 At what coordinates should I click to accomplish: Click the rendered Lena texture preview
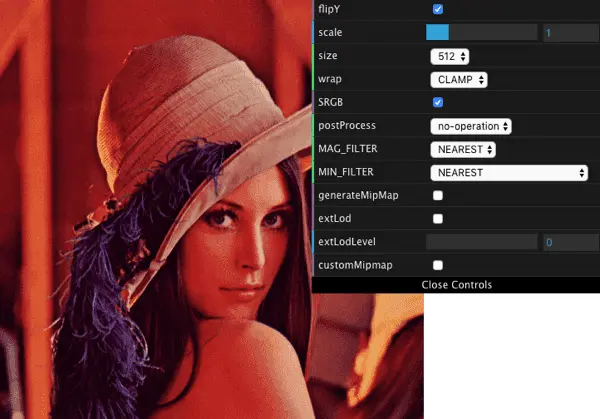click(212, 210)
